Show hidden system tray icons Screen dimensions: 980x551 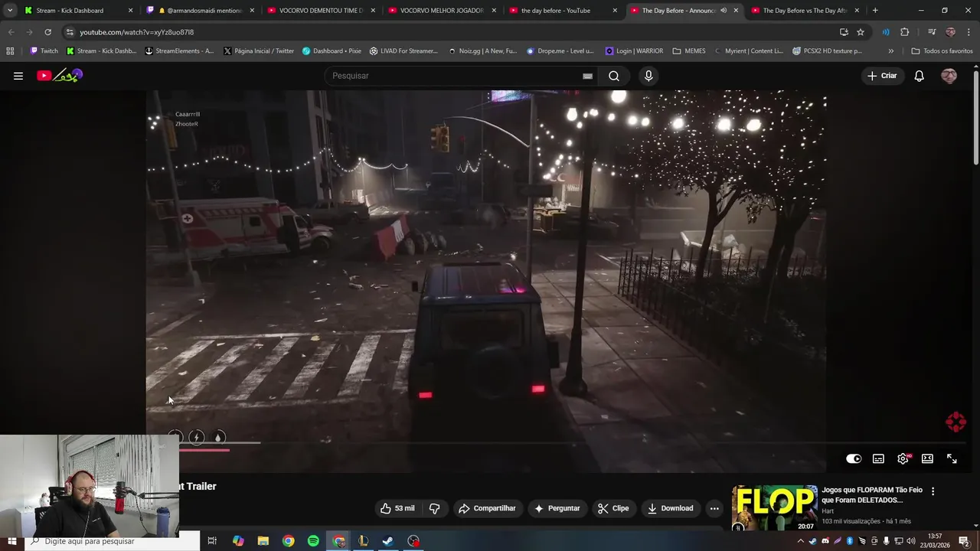pyautogui.click(x=800, y=541)
